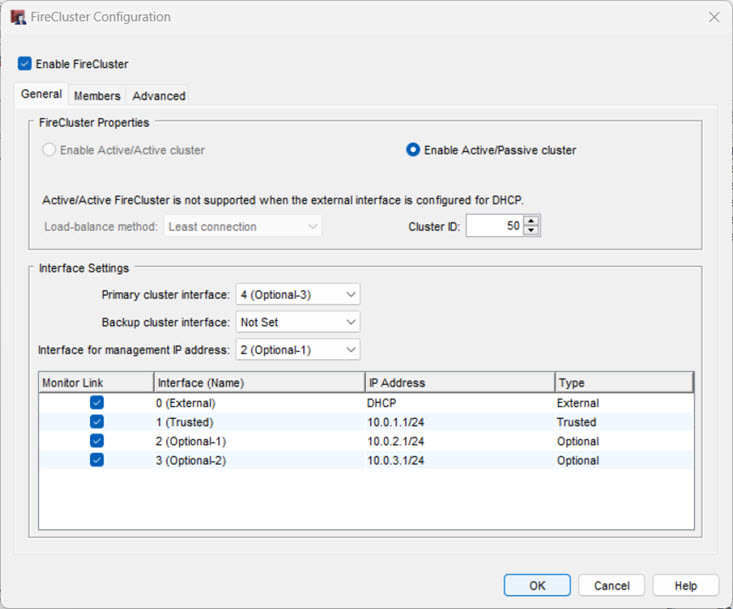Close the FireCluster Configuration dialog
This screenshot has width=733, height=609.
point(714,17)
